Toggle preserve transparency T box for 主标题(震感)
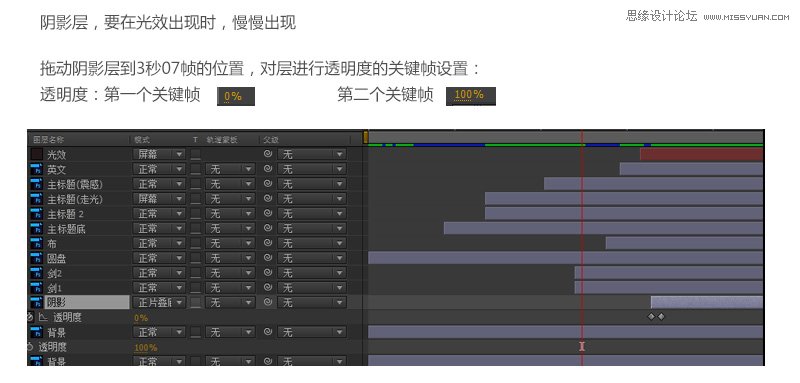Screen dimensions: 800x383 [196, 184]
